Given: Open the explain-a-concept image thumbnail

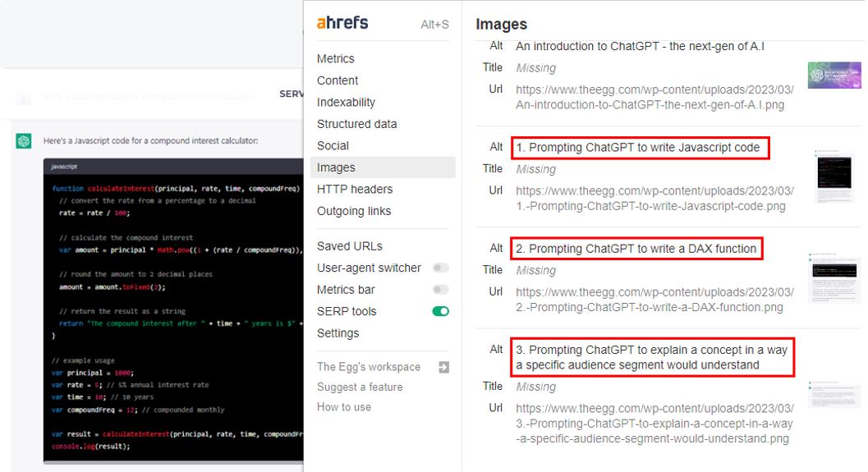Looking at the screenshot, I should pyautogui.click(x=834, y=394).
